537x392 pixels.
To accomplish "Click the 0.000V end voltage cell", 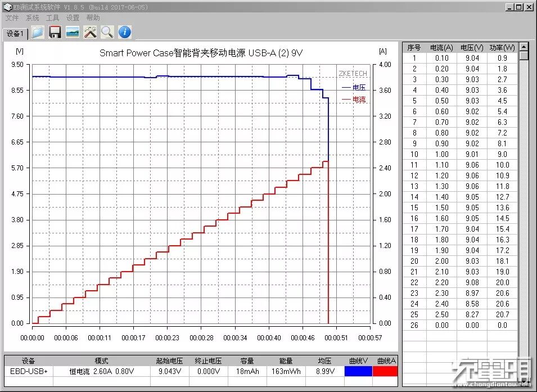I will (x=209, y=371).
